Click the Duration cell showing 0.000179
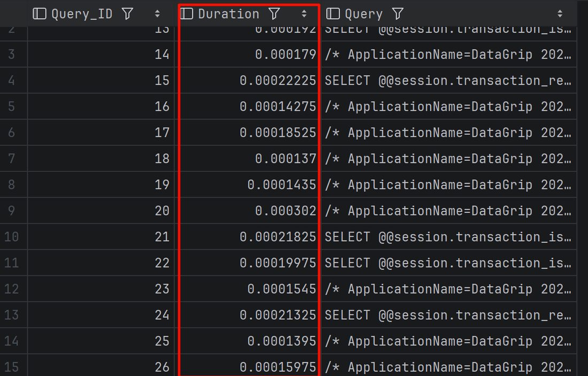Image resolution: width=588 pixels, height=376 pixels. pyautogui.click(x=248, y=55)
